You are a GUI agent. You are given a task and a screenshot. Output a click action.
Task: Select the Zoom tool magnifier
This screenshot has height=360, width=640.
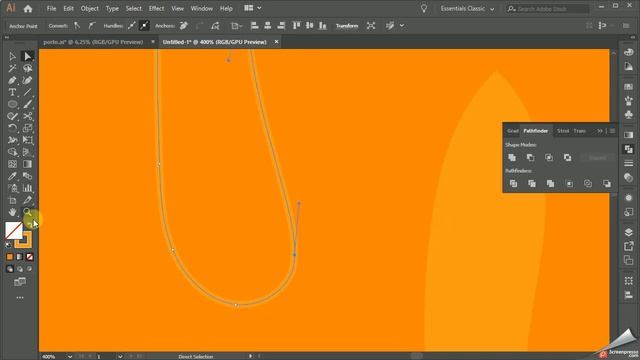coord(27,212)
